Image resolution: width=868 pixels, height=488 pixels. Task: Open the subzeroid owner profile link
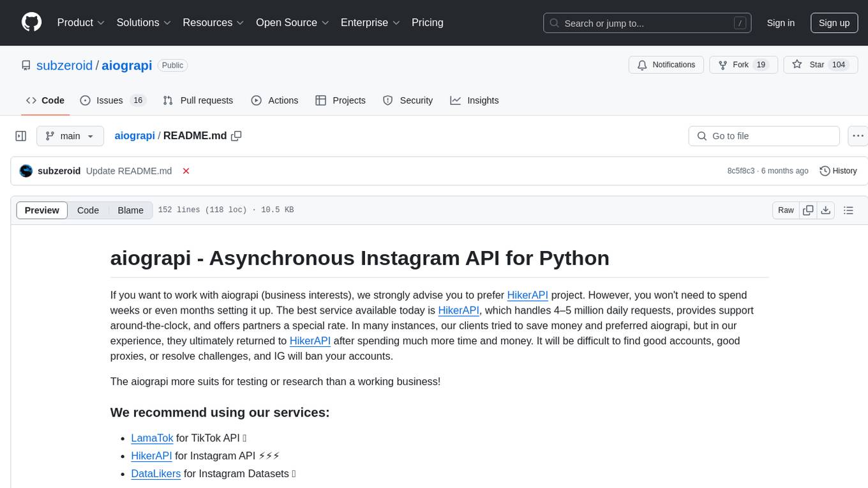click(64, 65)
